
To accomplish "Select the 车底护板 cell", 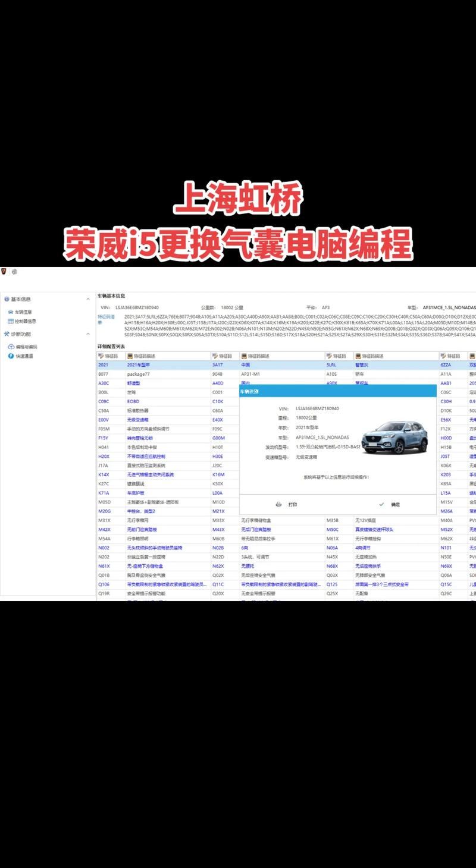I will pyautogui.click(x=168, y=493).
